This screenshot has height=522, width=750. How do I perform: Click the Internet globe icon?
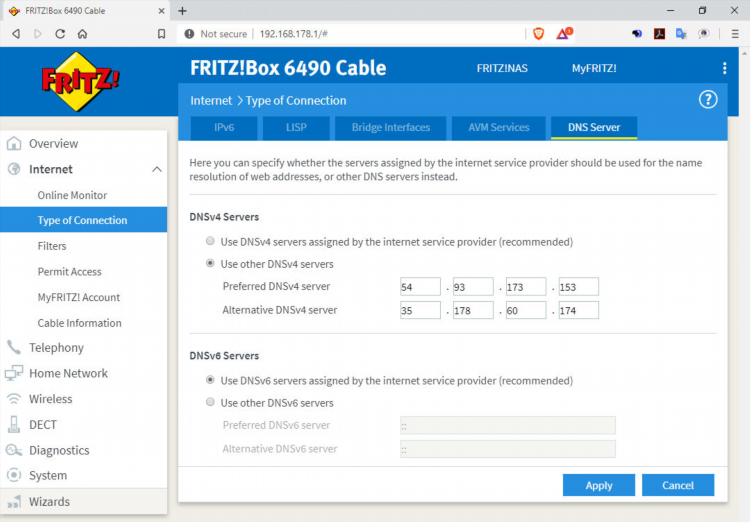[x=14, y=169]
